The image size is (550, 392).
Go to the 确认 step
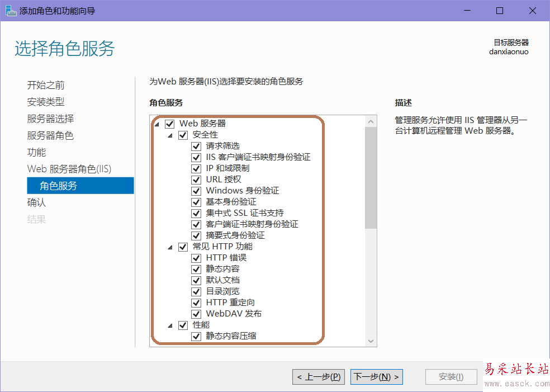point(36,202)
